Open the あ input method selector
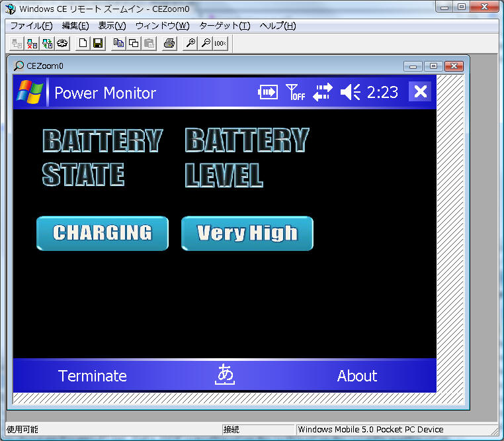504x441 pixels. click(225, 375)
